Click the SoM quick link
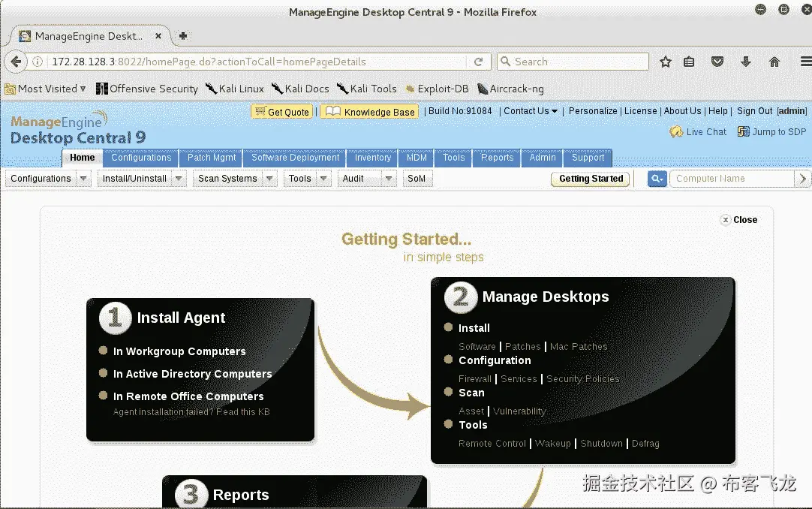The width and height of the screenshot is (812, 509). pyautogui.click(x=417, y=179)
